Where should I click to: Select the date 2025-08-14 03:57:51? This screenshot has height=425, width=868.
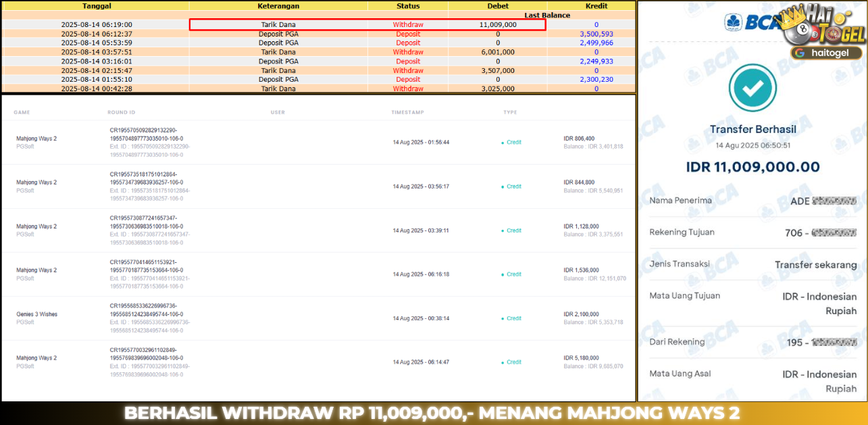click(x=97, y=52)
